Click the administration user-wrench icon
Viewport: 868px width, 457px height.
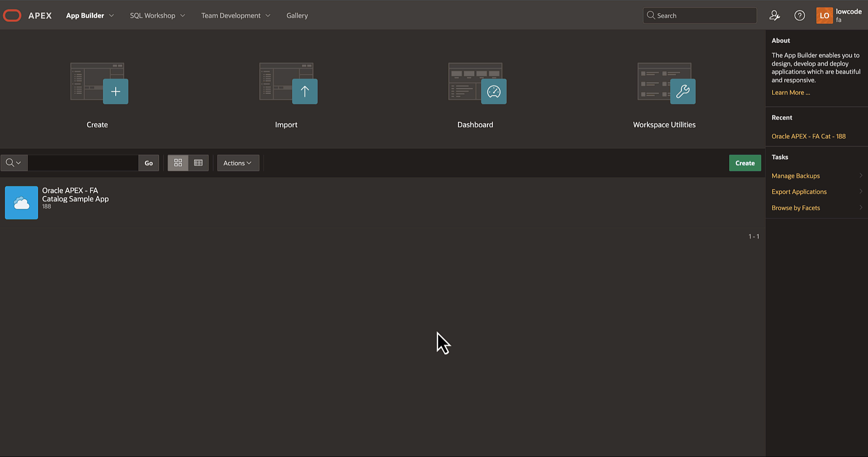(774, 15)
